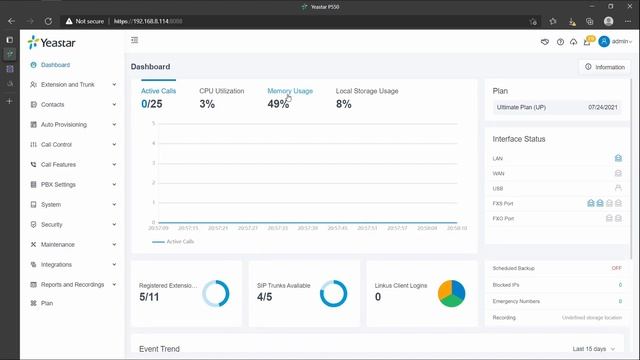
Task: Click the browser address bar URL
Action: (148, 21)
